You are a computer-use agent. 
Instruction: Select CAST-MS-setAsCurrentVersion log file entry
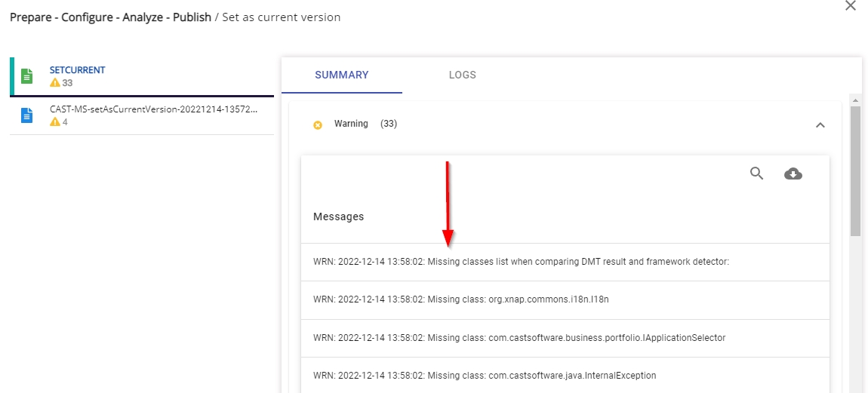pyautogui.click(x=154, y=109)
